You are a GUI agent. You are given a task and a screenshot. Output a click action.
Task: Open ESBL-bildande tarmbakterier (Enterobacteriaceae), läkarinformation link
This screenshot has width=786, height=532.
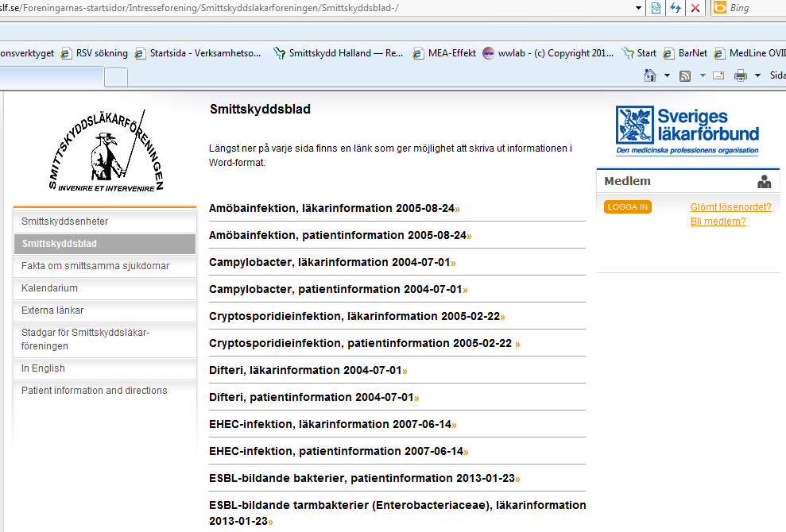click(397, 513)
